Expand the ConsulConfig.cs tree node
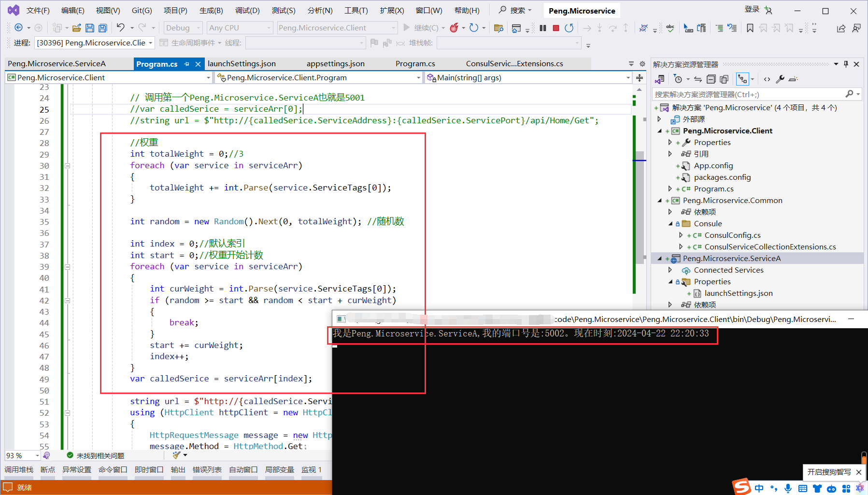 681,235
